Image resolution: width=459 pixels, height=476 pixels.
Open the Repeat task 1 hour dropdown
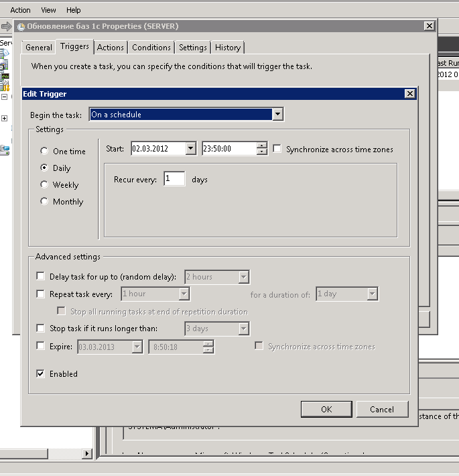pos(184,294)
